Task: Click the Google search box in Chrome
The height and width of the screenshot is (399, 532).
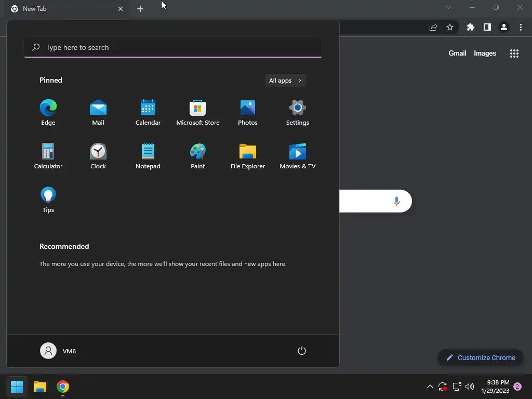Action: [376, 201]
